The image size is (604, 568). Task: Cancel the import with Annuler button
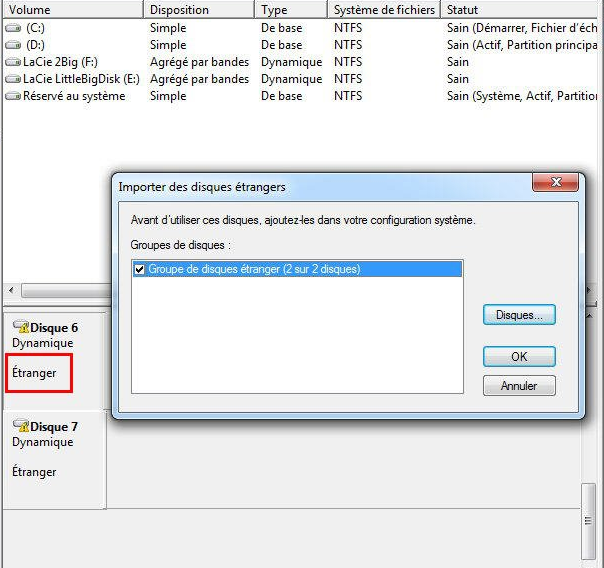[x=519, y=385]
